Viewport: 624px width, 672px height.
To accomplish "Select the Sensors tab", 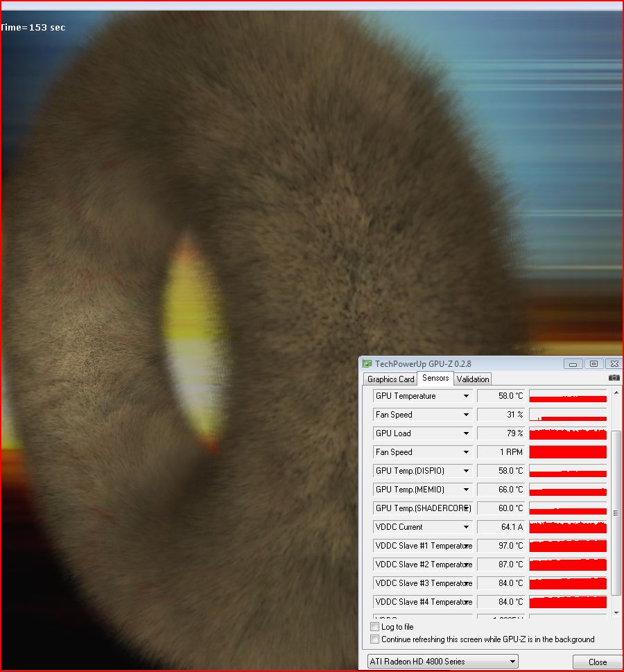I will point(435,378).
